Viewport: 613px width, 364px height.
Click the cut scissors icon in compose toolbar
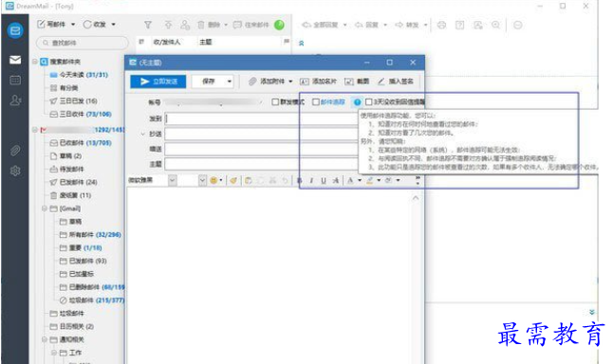(272, 180)
